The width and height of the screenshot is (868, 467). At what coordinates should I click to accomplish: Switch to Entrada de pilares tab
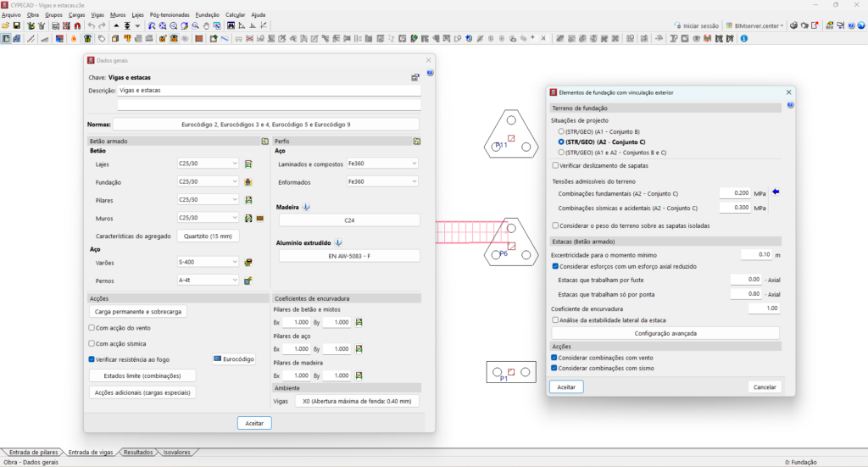click(33, 452)
